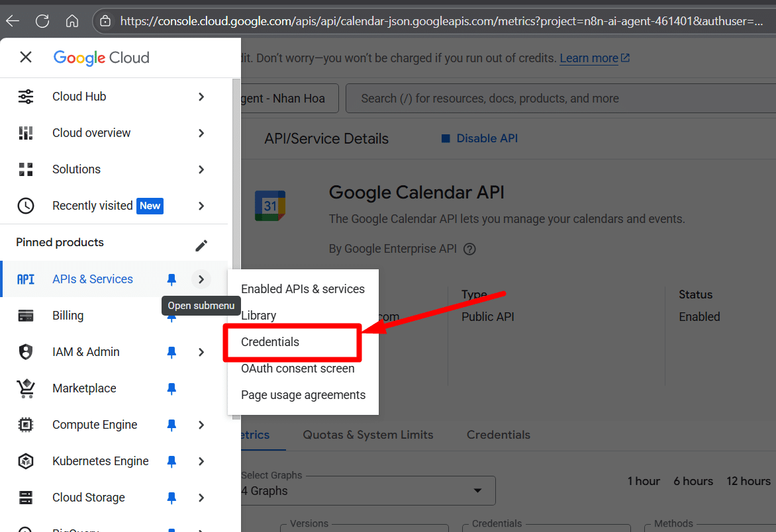776x532 pixels.
Task: Select Enabled APIs & services in submenu
Action: tap(303, 288)
